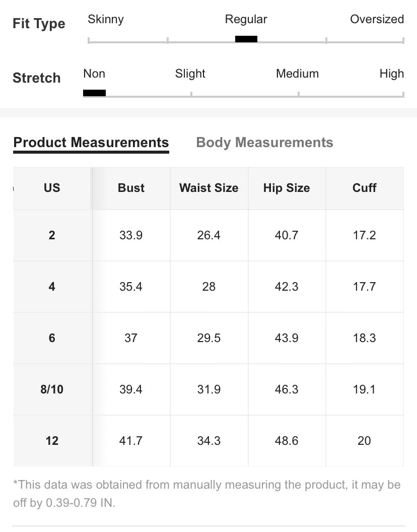Click the 42.3 hip value for size 4
Viewport: 417px width, 532px height.
[286, 287]
